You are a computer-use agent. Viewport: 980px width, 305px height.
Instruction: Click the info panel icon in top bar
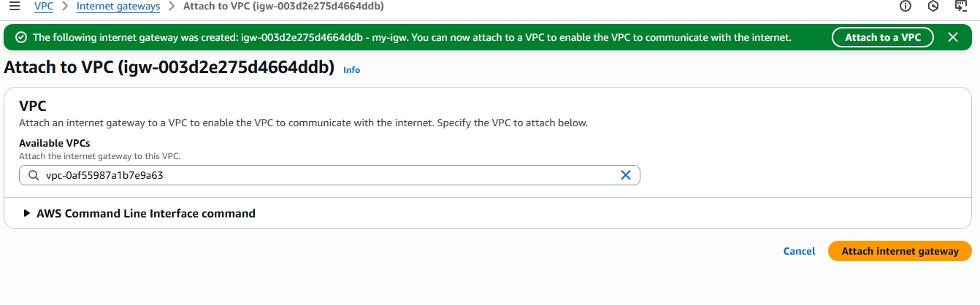[x=906, y=7]
